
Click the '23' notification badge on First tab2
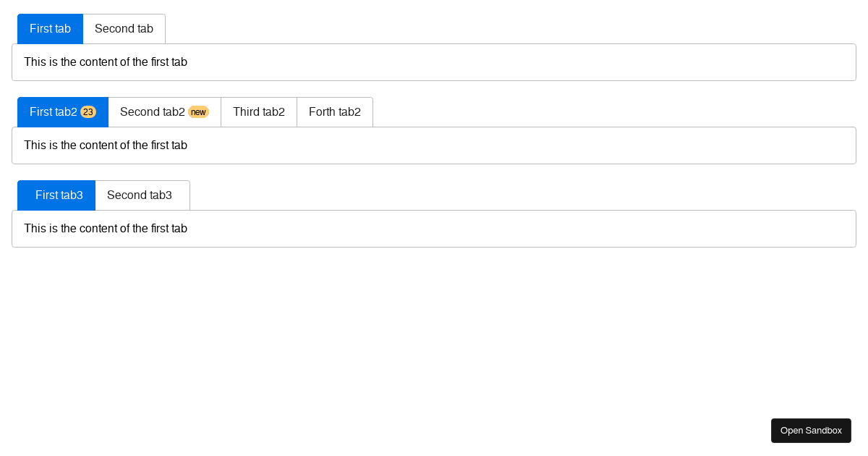tap(88, 111)
